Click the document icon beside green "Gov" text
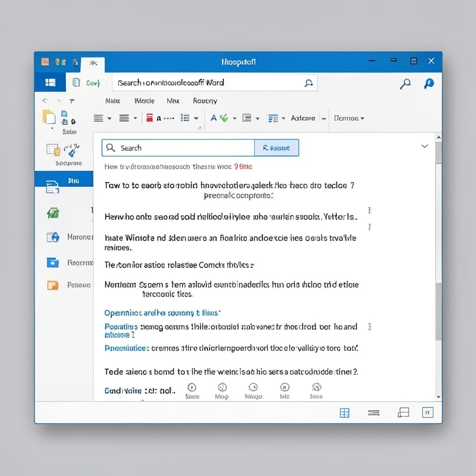Screen dimensions: 476x476 [x=76, y=82]
